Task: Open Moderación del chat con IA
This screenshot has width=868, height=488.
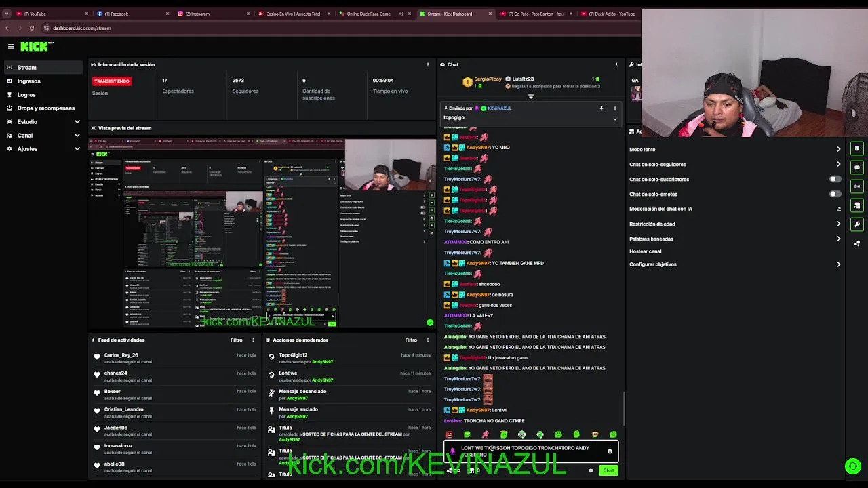Action: point(734,209)
